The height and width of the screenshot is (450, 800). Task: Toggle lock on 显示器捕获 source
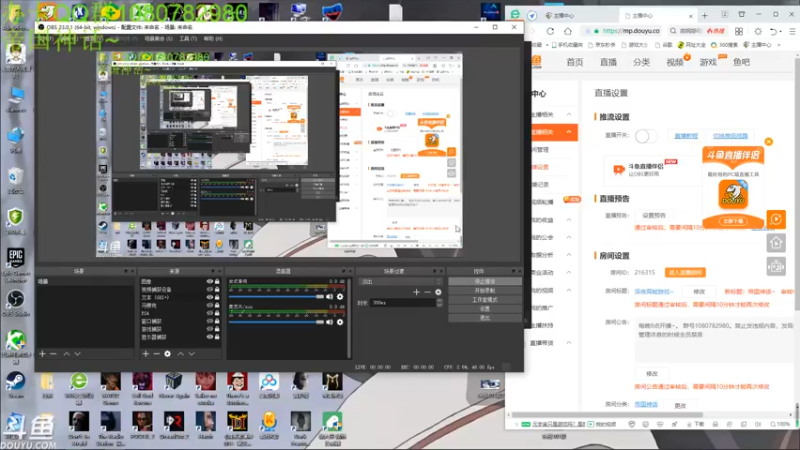(x=217, y=337)
